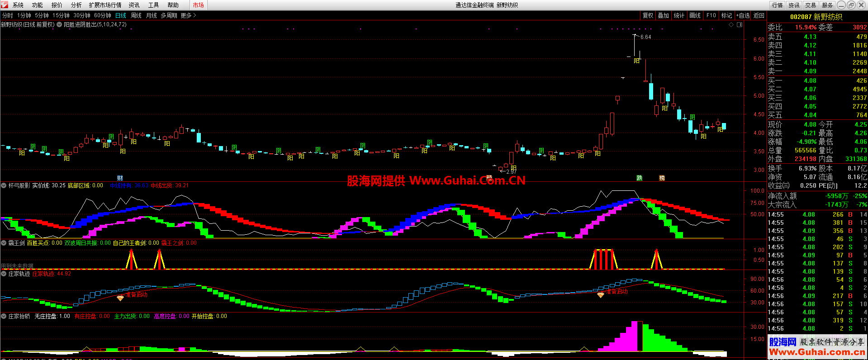868x360 pixels.
Task: Toggle the side panel layout icon
Action: [x=740, y=25]
